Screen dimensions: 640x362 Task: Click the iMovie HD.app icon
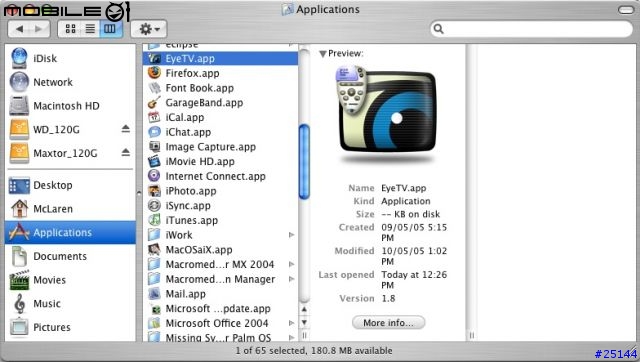click(154, 161)
